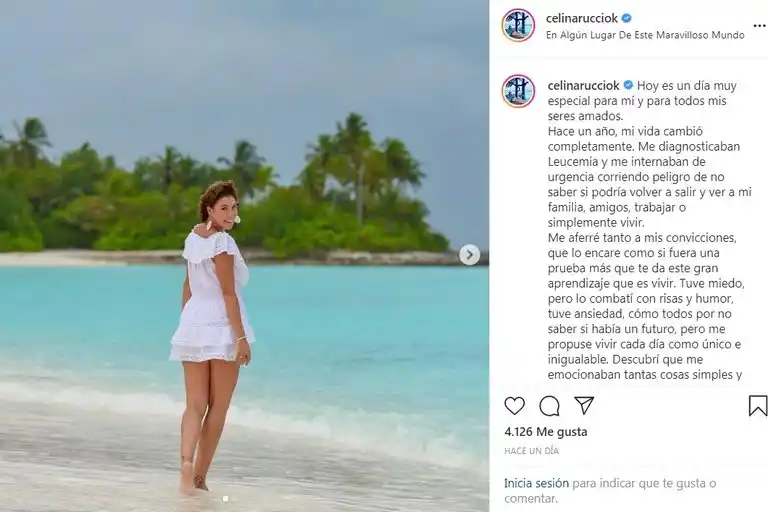Image resolution: width=768 pixels, height=512 pixels.
Task: Share the post via paper plane icon
Action: click(x=584, y=405)
